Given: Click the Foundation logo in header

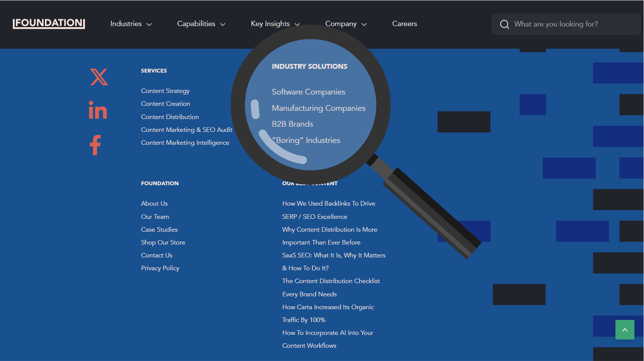Looking at the screenshot, I should (49, 23).
